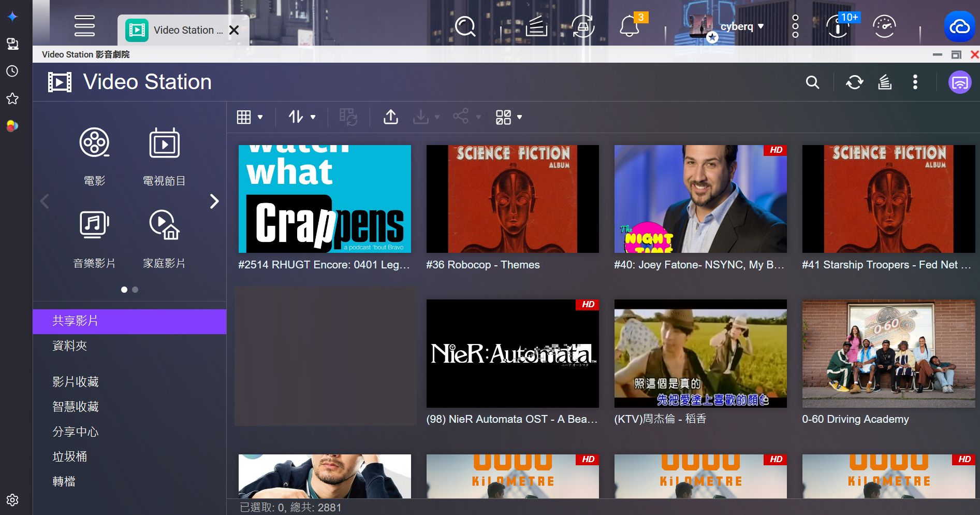Viewport: 980px width, 515px height.
Task: Open Video Station background tasks icon
Action: 885,82
